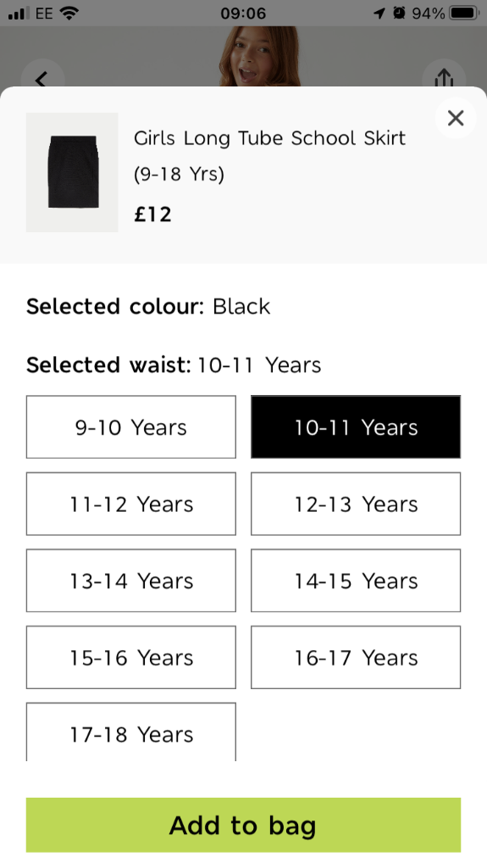Screen dimensions: 487x868
Task: Select the 11-12 Years size
Action: [x=131, y=504]
